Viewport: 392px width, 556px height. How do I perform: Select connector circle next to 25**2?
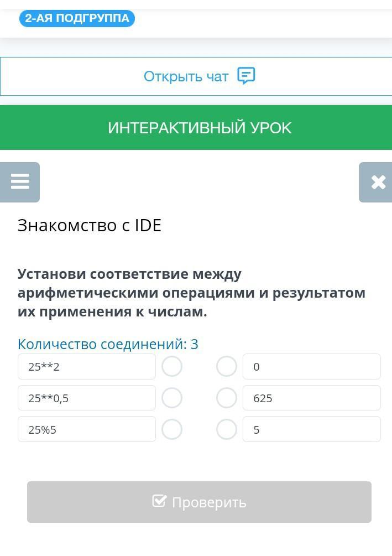[172, 366]
